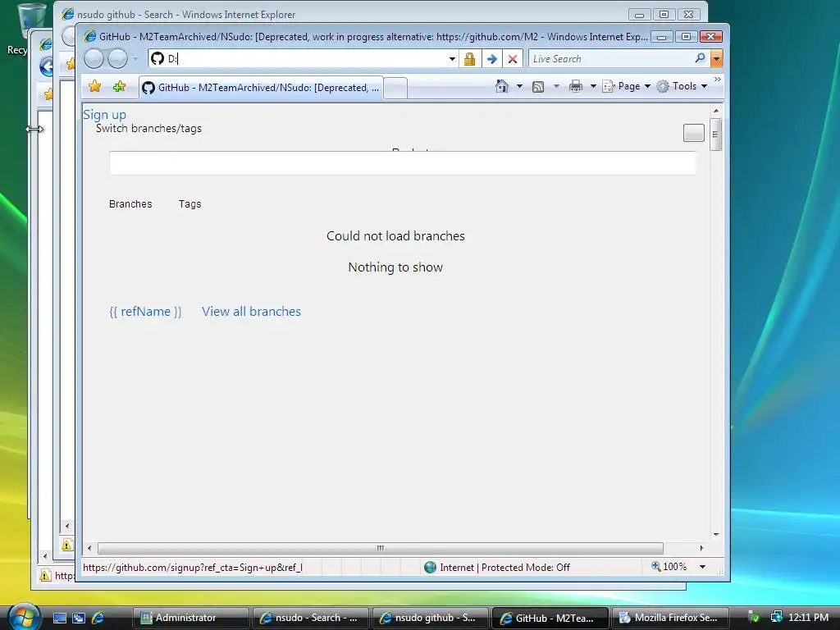Click the Back navigation button

pyautogui.click(x=94, y=58)
